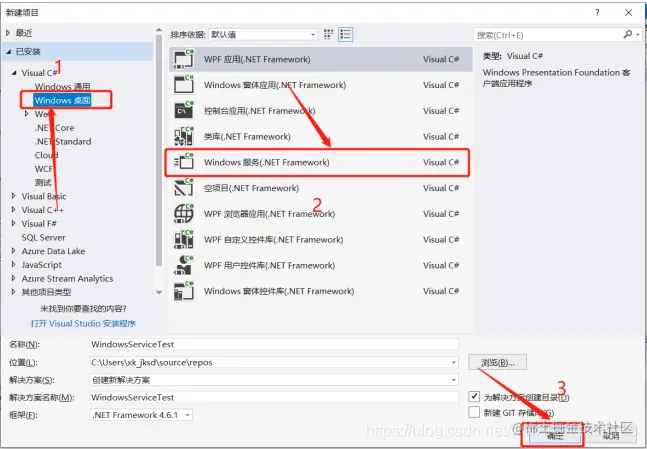Screen dimensions: 647x449
Task: Select 类库(.NET Framework) template text
Action: click(x=247, y=136)
